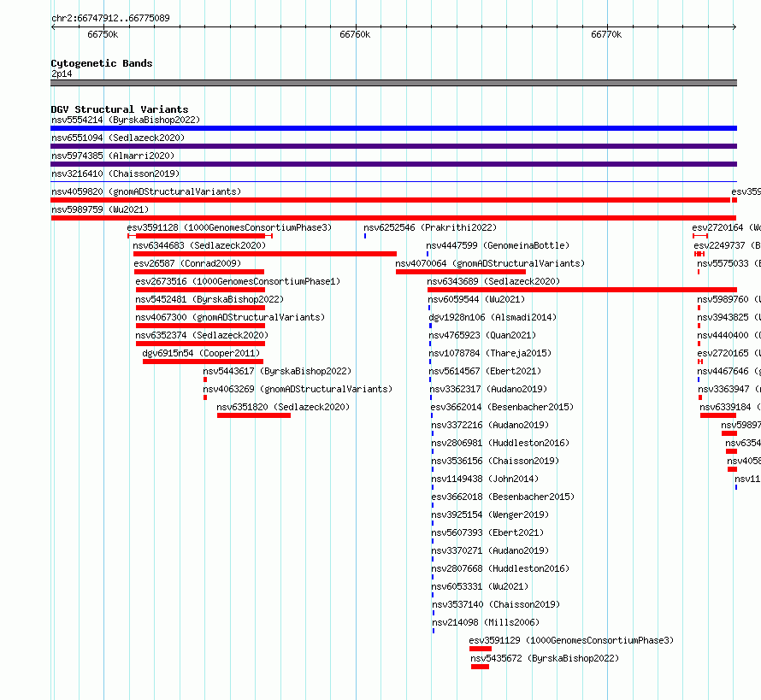Select dgv6915n54 (Cooper2011) variant label
The image size is (761, 700).
(x=201, y=353)
